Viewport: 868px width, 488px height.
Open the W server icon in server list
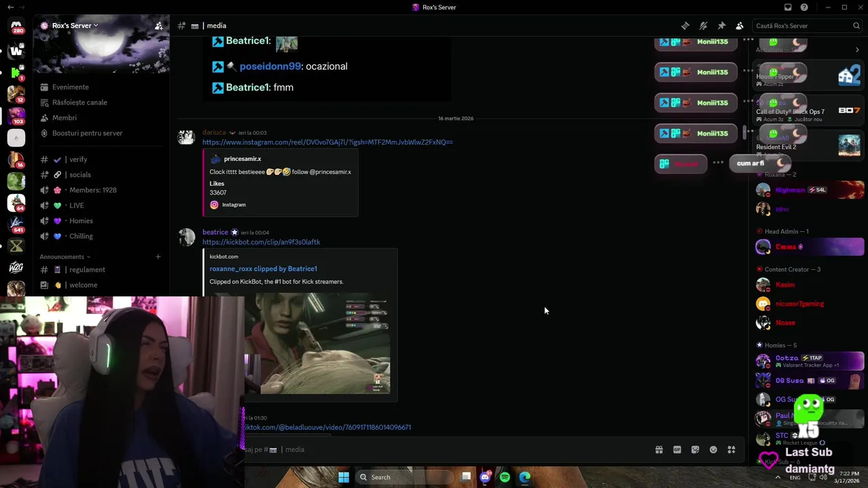[x=16, y=50]
